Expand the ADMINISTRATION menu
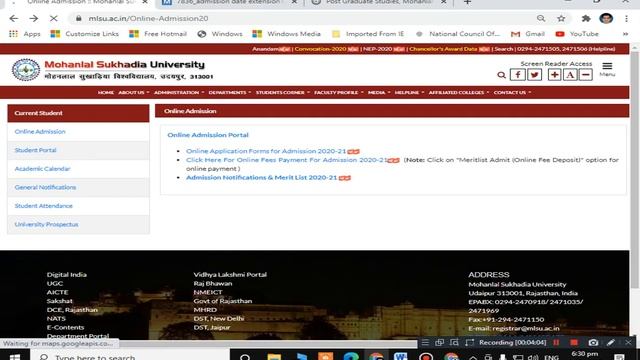The image size is (640, 360). [x=179, y=93]
